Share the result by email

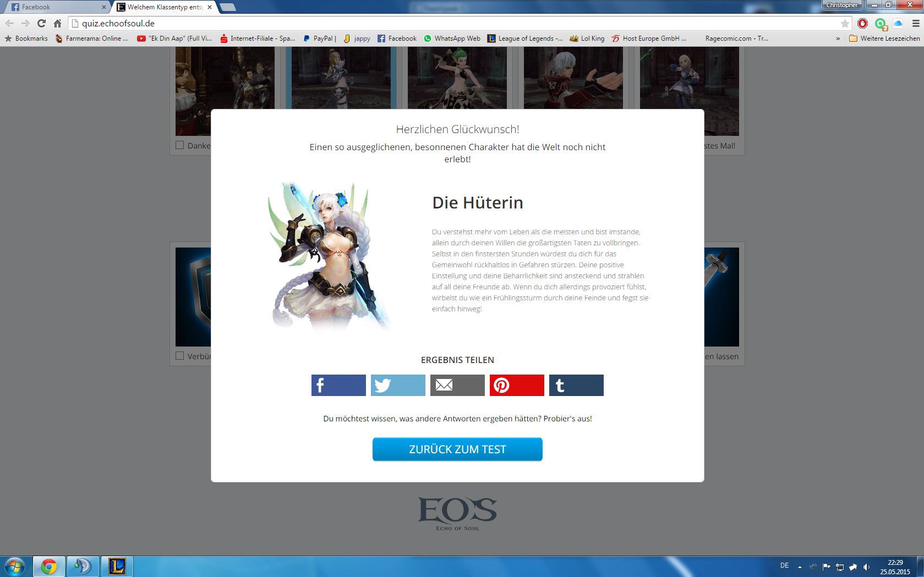coord(457,385)
